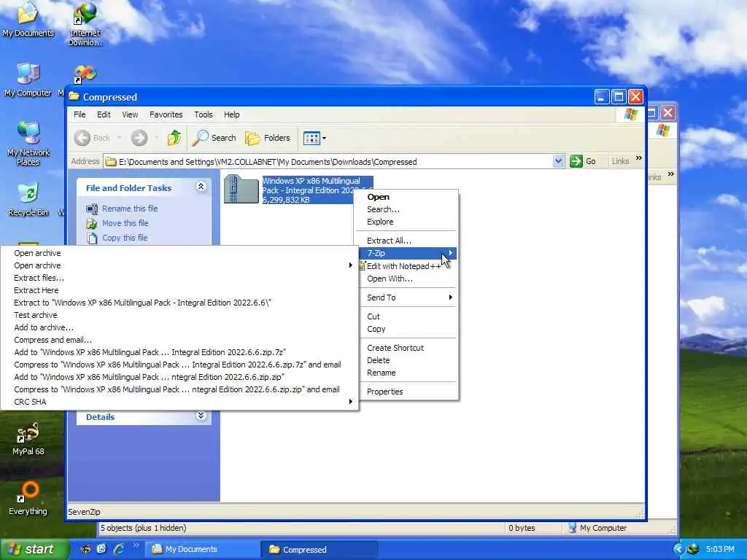Choose Rename in the context menu
The image size is (747, 560).
(406, 373)
